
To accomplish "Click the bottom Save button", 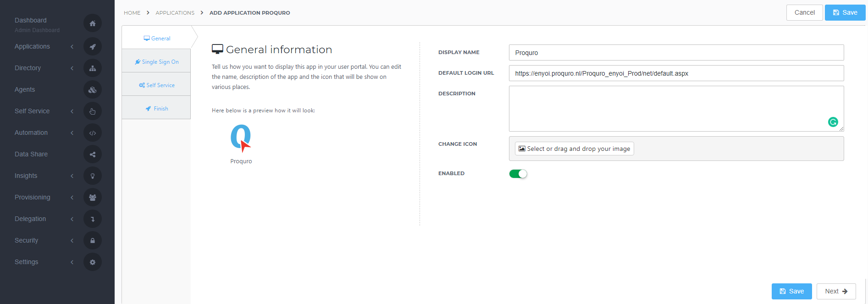I will [x=792, y=291].
